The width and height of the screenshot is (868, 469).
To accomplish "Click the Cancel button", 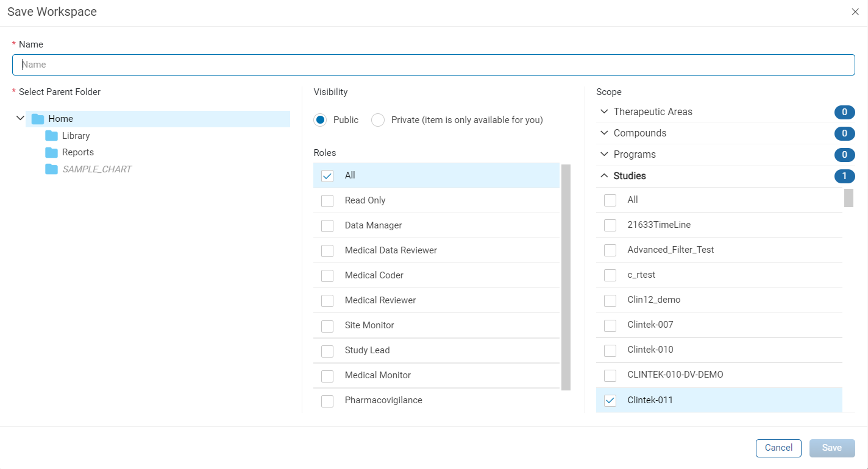I will (778, 448).
